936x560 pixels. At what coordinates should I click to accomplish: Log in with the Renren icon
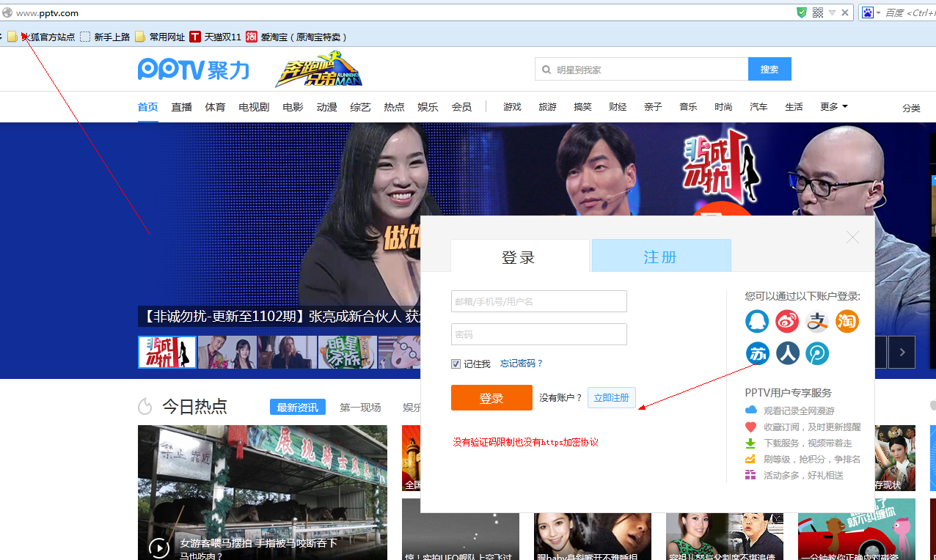coord(787,353)
